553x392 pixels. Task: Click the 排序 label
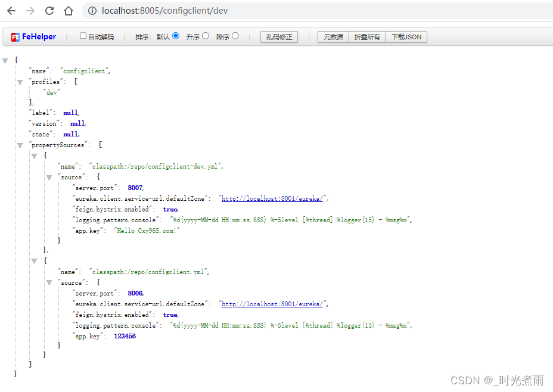pos(143,37)
